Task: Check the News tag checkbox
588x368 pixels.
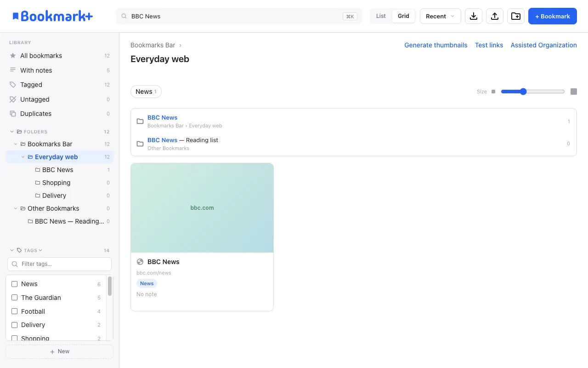Action: click(x=14, y=284)
